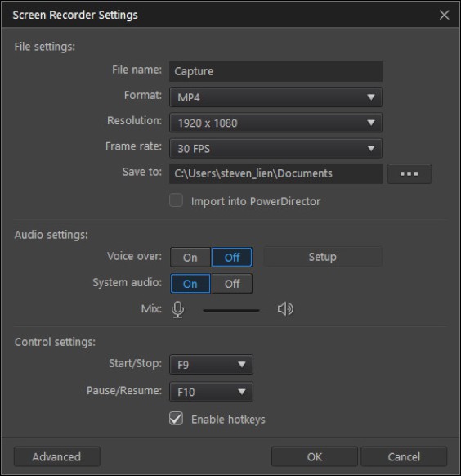Open the Frame rate 30 FPS dropdown
461x476 pixels.
point(275,149)
